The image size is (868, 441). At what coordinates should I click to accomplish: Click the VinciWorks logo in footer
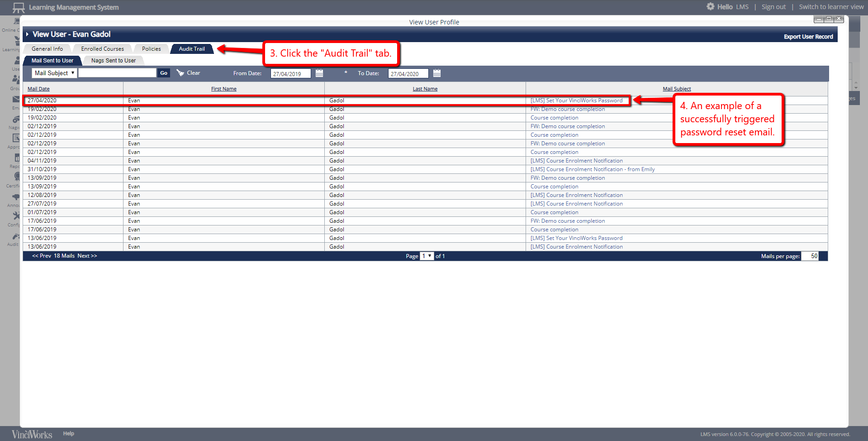pos(32,434)
